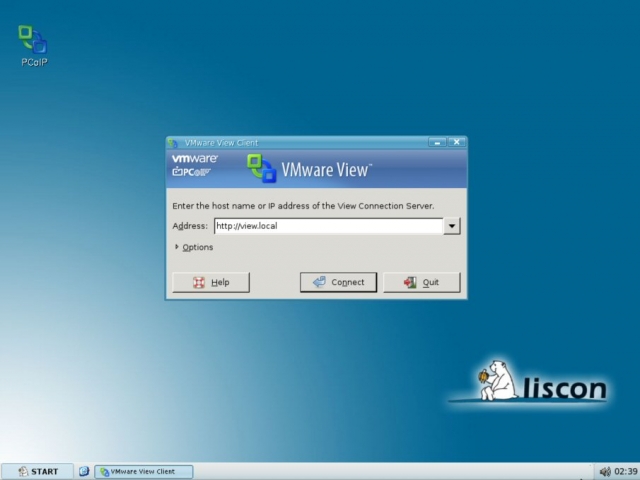This screenshot has height=480, width=640.
Task: Click the Help button
Action: tap(211, 282)
